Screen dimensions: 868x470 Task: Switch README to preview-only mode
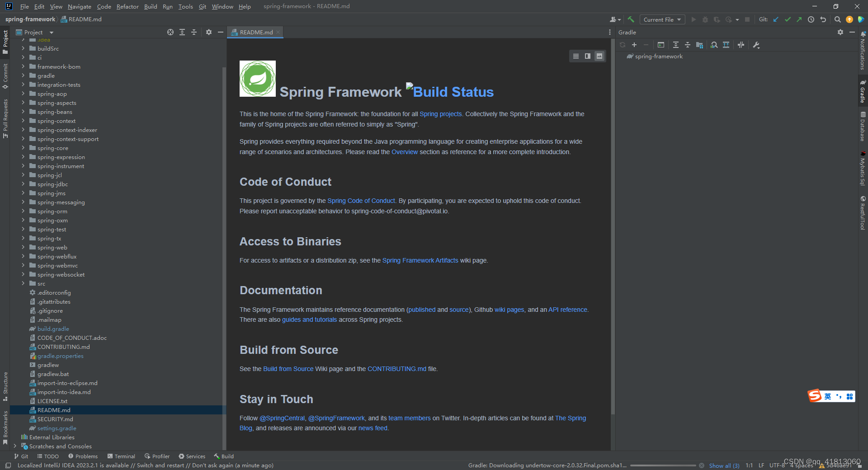599,56
